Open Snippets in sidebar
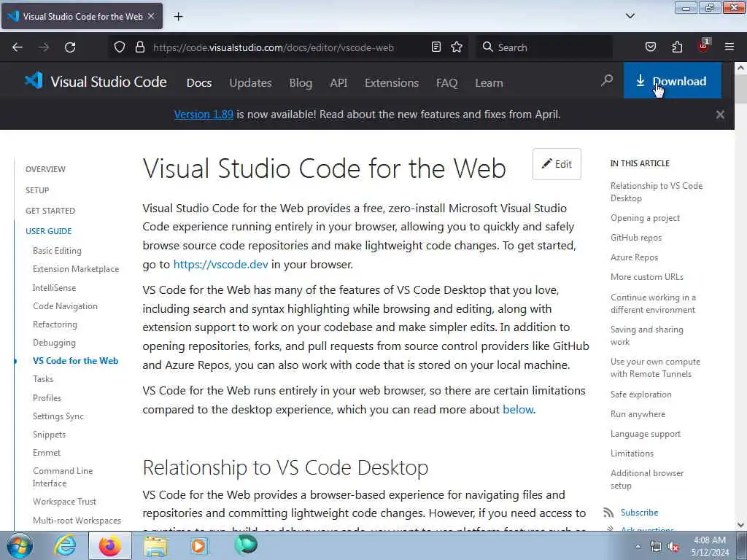The height and width of the screenshot is (560, 747). [x=49, y=435]
